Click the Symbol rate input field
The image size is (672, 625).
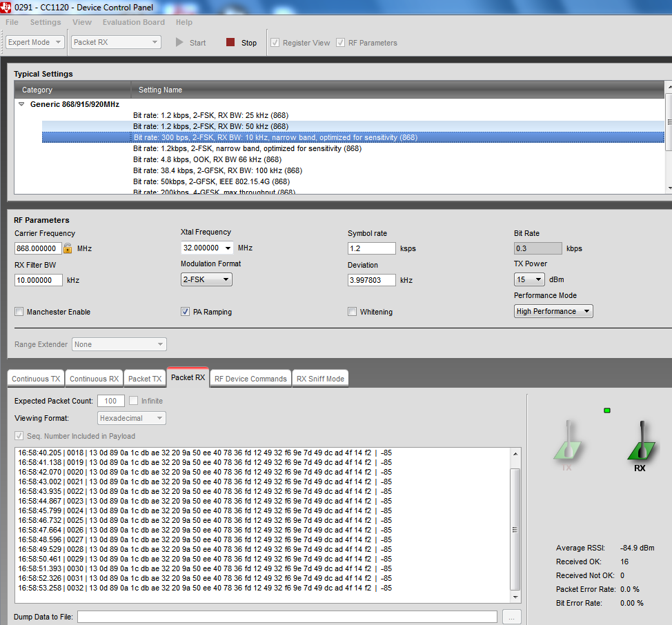click(372, 248)
